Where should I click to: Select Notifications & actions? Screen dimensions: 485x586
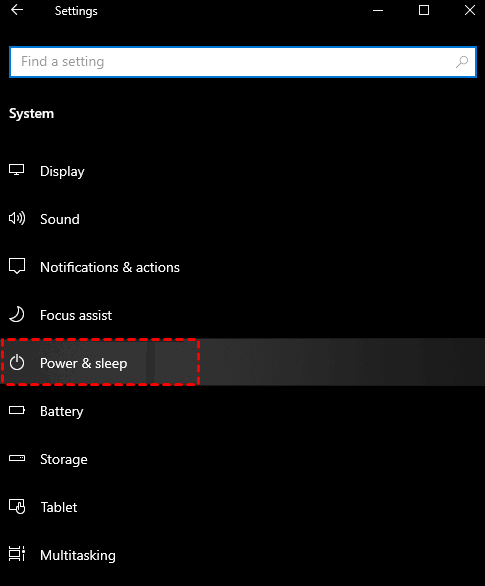point(110,267)
